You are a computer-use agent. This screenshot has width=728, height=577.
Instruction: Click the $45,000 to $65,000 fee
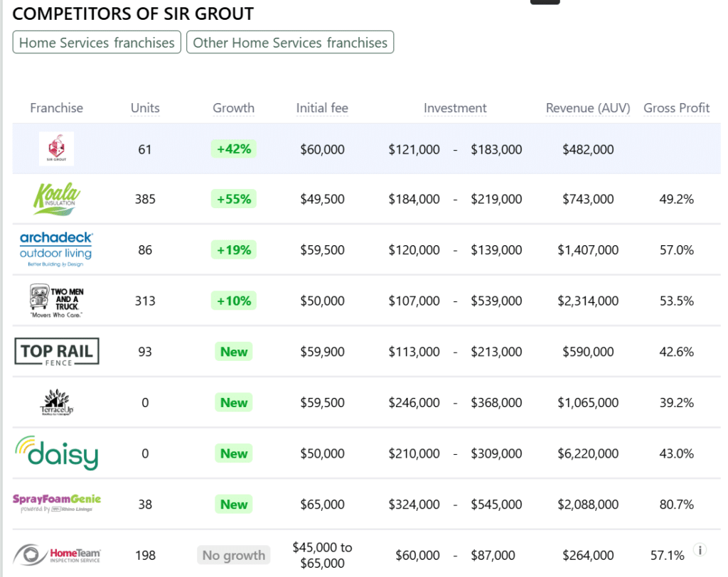[x=322, y=555]
